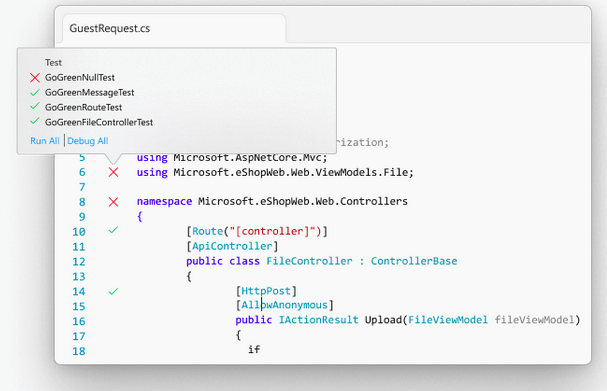Select the failed GoGreenNullTest entry
Viewport: 607px width, 391px height.
(x=80, y=77)
